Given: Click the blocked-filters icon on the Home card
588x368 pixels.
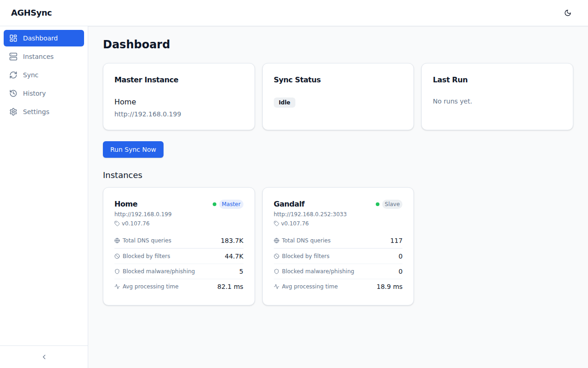Looking at the screenshot, I should [117, 256].
